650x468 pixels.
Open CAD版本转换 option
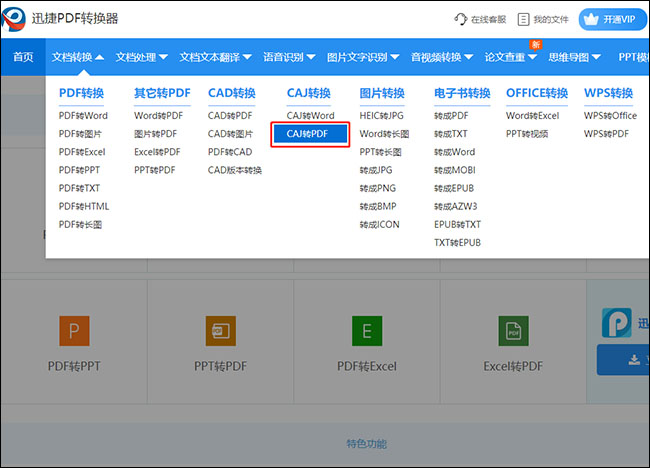(235, 170)
